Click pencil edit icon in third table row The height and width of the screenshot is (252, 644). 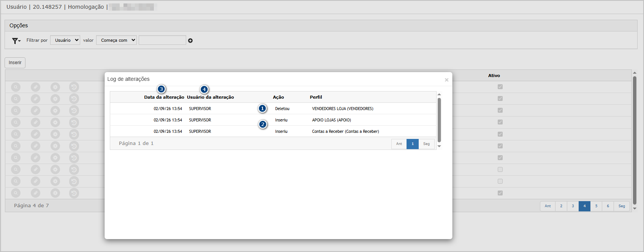pyautogui.click(x=35, y=110)
